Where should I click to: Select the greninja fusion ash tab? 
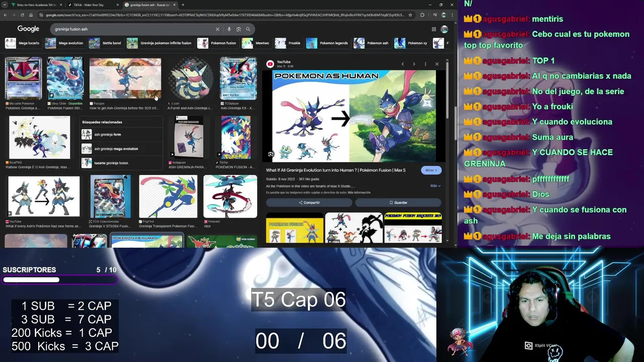(x=150, y=5)
